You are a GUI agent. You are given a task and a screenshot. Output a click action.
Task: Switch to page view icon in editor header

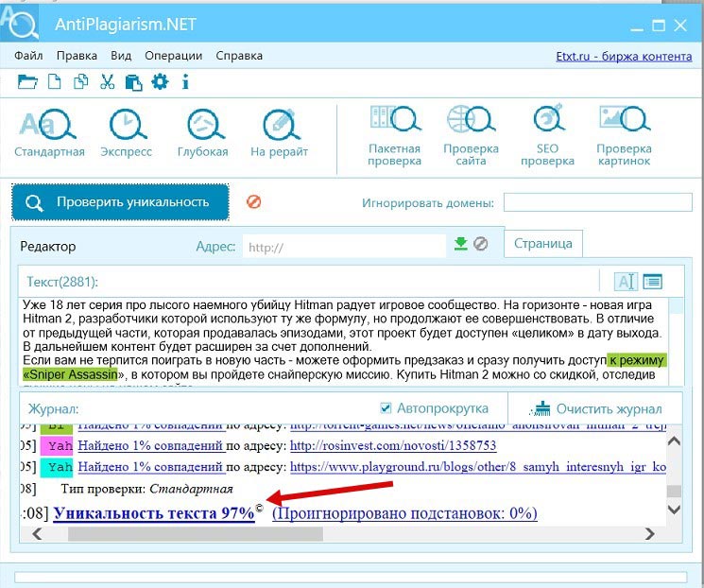point(652,282)
